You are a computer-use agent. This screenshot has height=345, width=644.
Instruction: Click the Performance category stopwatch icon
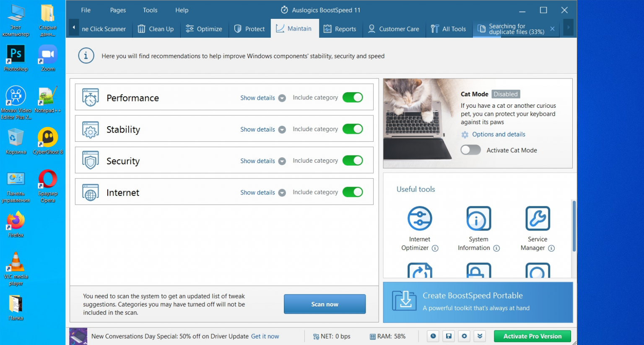point(91,97)
